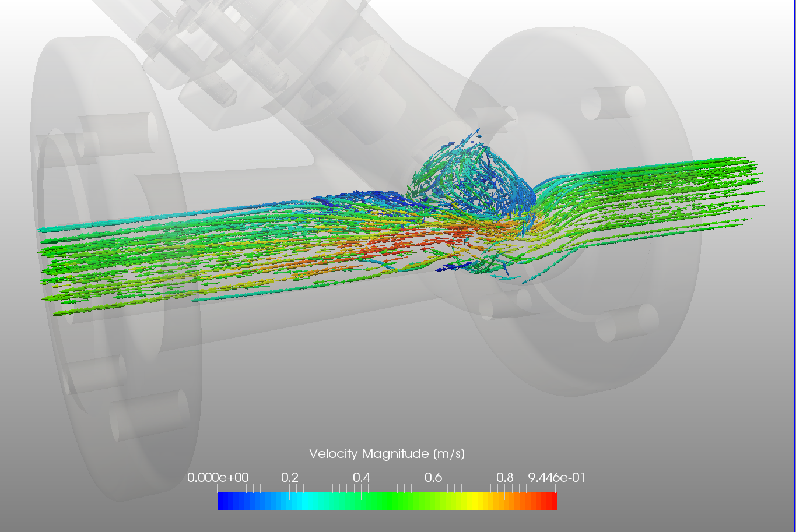Select the "9.446e-01" maximum value label
The image size is (796, 532).
coord(556,477)
